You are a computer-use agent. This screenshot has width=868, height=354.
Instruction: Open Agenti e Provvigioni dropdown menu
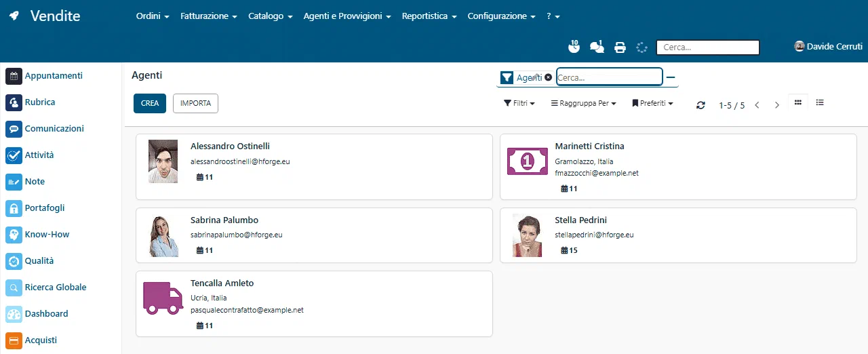pos(347,16)
